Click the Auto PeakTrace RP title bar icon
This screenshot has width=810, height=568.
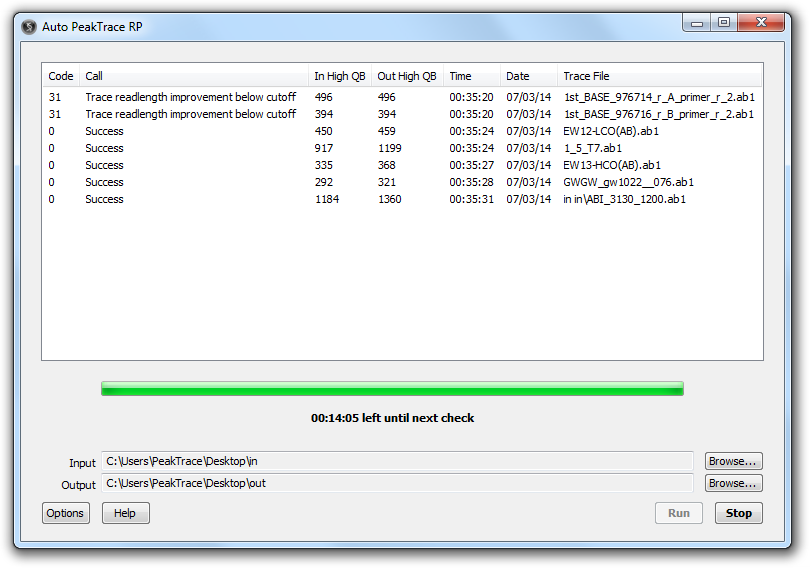point(29,26)
